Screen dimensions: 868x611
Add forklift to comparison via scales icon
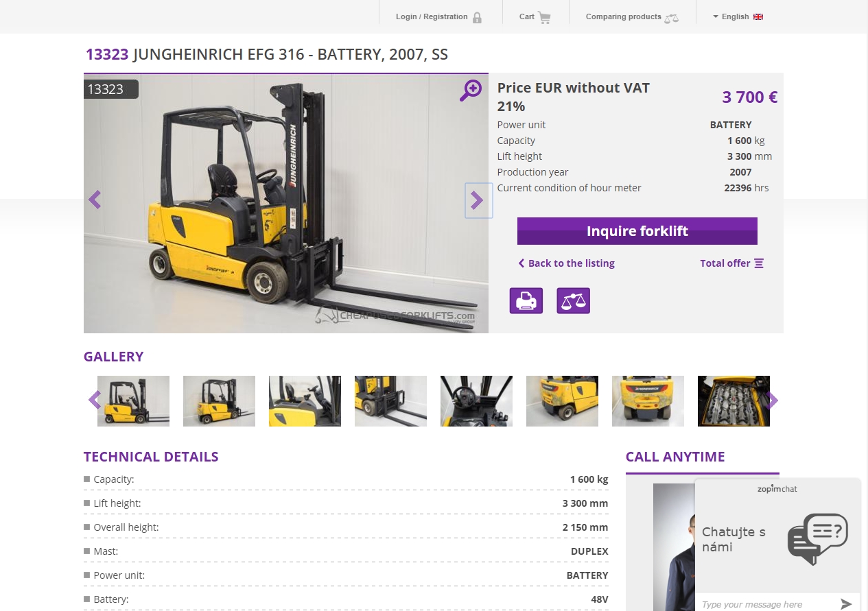coord(574,301)
